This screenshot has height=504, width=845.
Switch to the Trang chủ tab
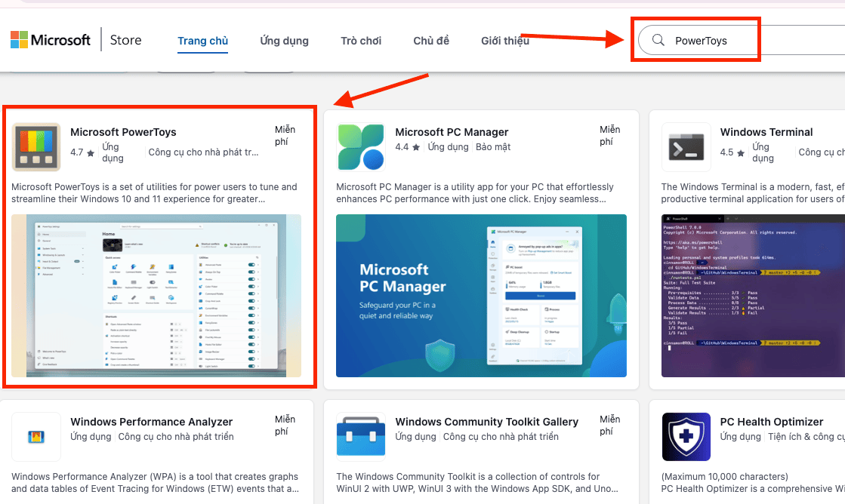tap(202, 41)
